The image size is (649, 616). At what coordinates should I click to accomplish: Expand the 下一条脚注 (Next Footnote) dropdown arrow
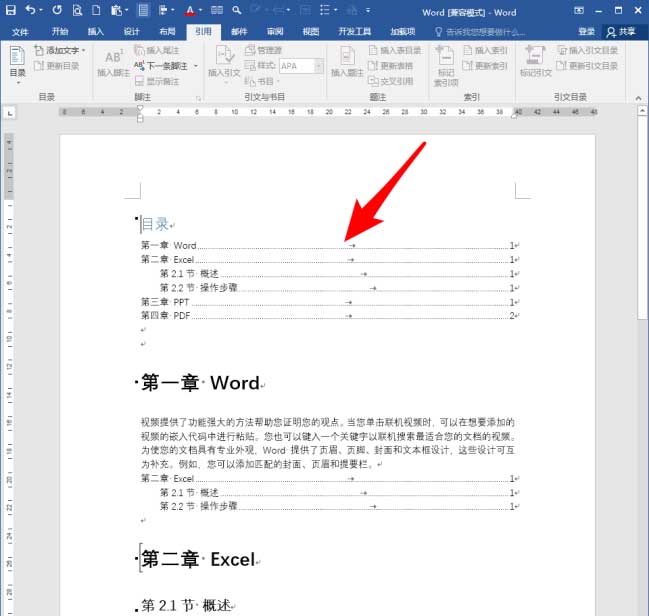pos(193,66)
